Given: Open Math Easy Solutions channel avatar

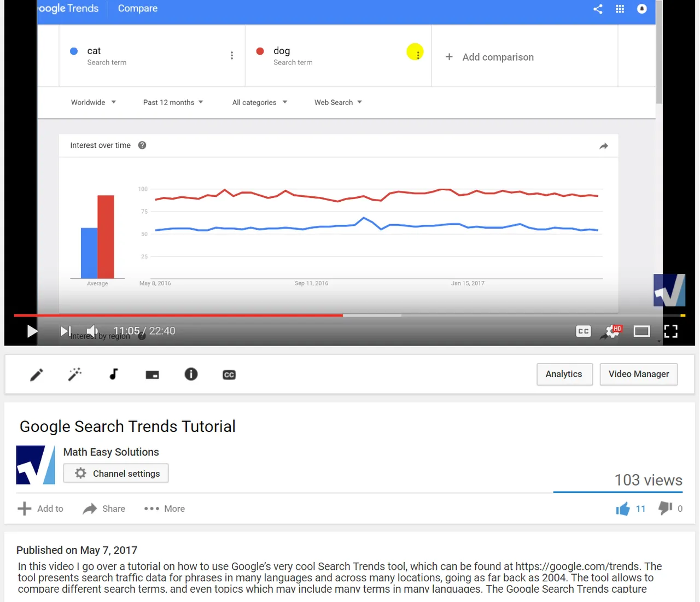Looking at the screenshot, I should click(x=36, y=465).
